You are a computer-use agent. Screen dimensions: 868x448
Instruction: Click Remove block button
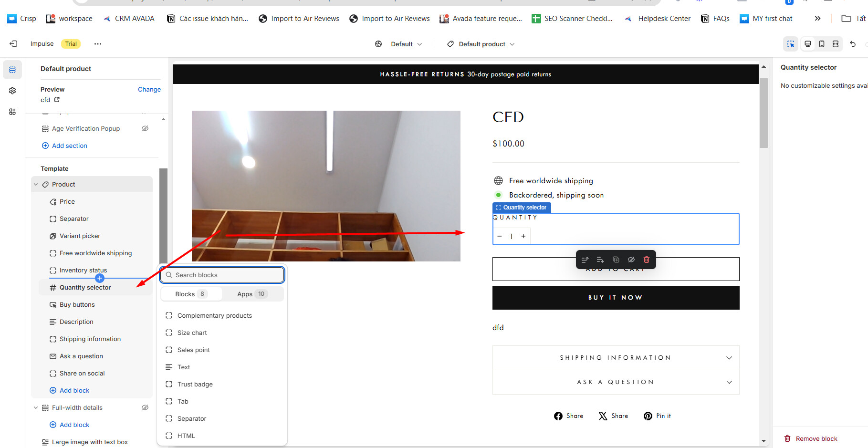[x=811, y=438]
